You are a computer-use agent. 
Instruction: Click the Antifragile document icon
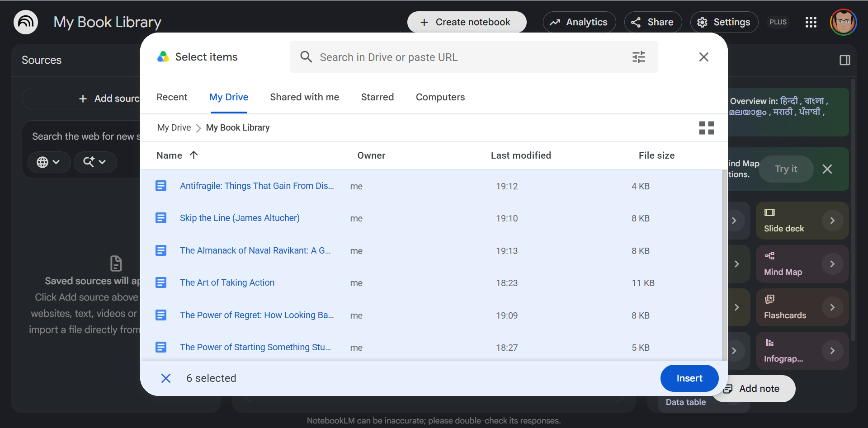pyautogui.click(x=161, y=186)
